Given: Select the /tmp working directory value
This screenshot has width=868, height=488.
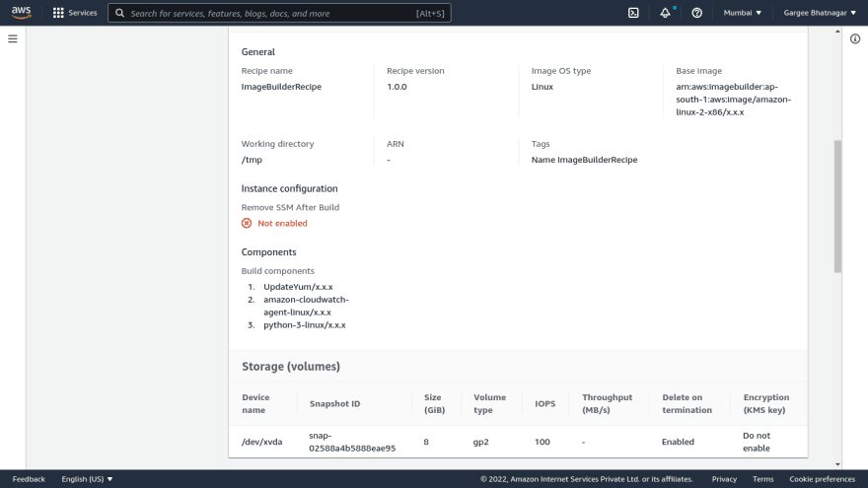Looking at the screenshot, I should point(252,160).
